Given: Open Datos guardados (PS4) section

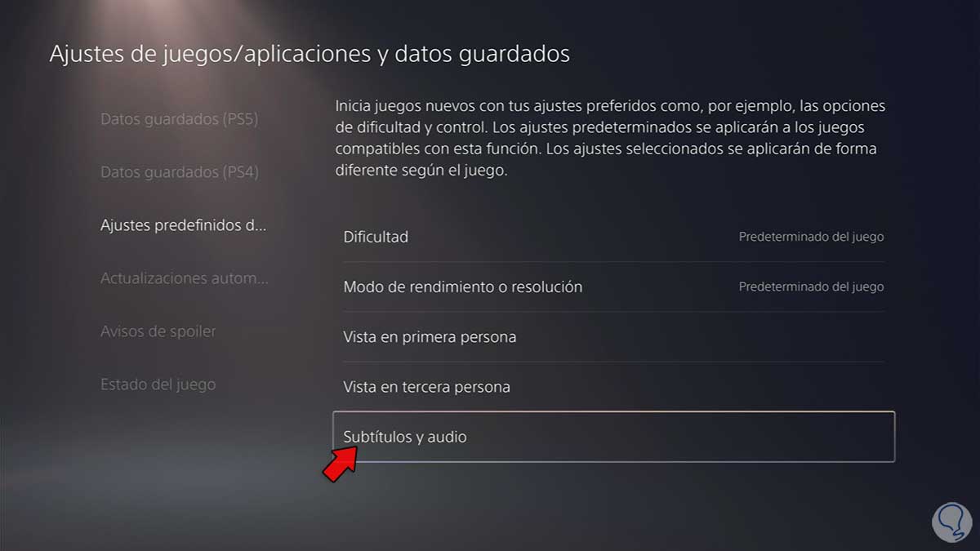Looking at the screenshot, I should [x=179, y=172].
